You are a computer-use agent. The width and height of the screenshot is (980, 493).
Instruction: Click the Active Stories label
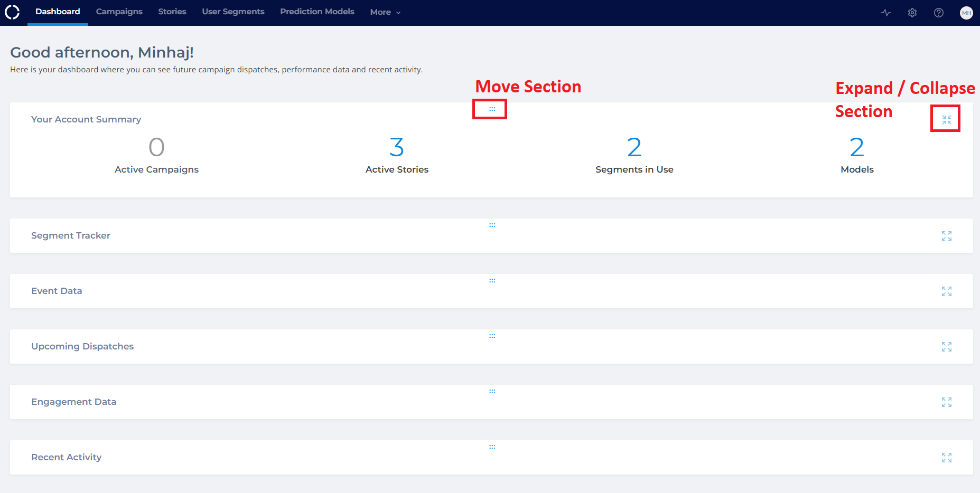pyautogui.click(x=397, y=169)
